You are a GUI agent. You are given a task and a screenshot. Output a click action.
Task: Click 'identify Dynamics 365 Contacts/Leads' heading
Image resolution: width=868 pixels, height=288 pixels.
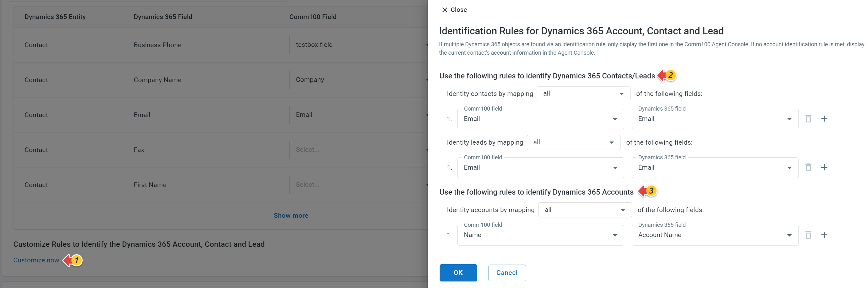coord(547,76)
